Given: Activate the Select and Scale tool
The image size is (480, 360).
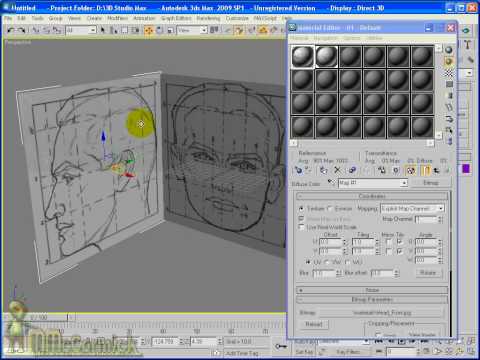Looking at the screenshot, I should click(170, 30).
